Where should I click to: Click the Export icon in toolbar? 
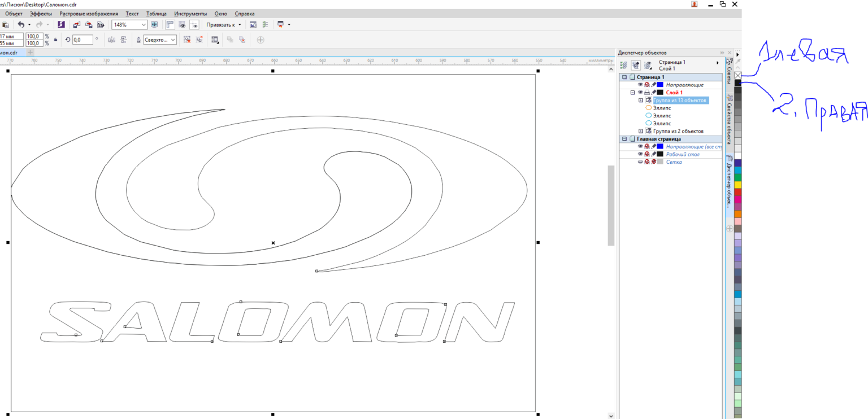[x=88, y=25]
